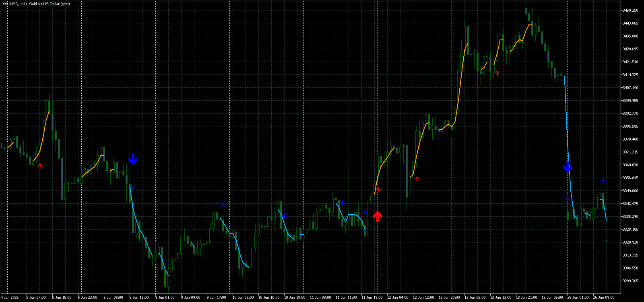Click the 13 Jun 13:00 time label
This screenshot has width=644, height=302.
(x=501, y=298)
